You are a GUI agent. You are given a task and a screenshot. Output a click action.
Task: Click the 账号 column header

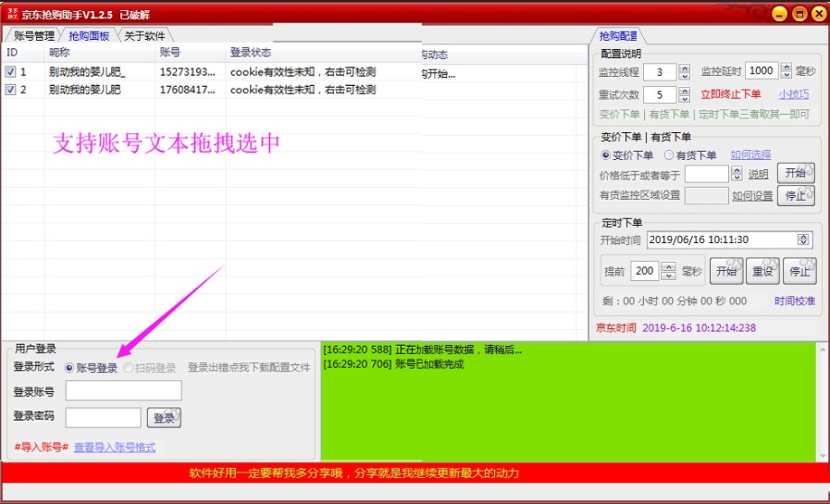click(170, 53)
